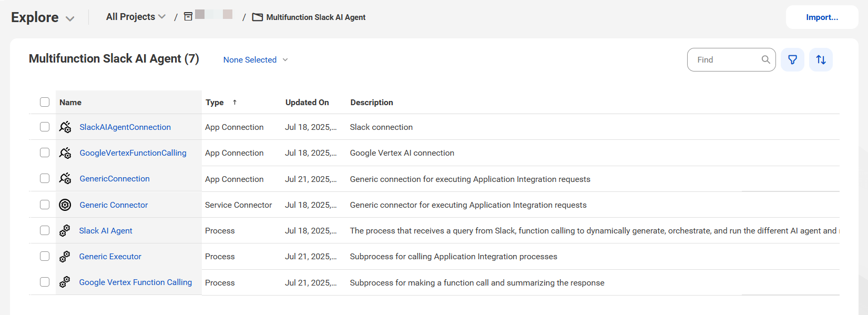
Task: Sort by the Type column header
Action: click(215, 103)
